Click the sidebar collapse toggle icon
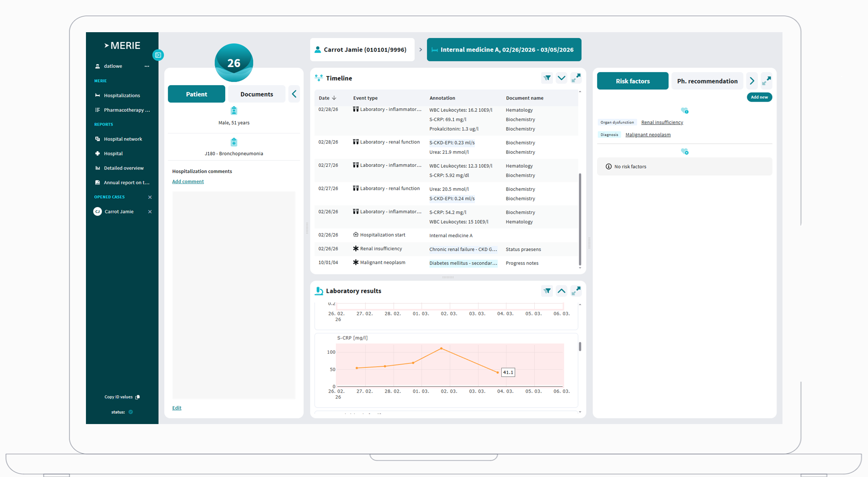The image size is (868, 477). point(158,55)
